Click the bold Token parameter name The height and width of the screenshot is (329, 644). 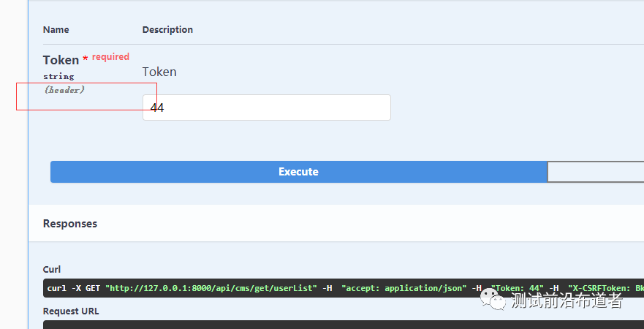(61, 60)
